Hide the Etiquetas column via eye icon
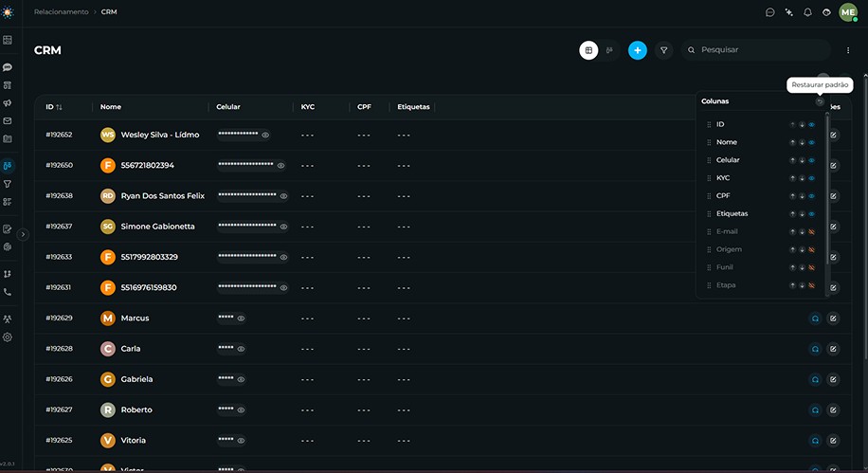 coord(811,214)
